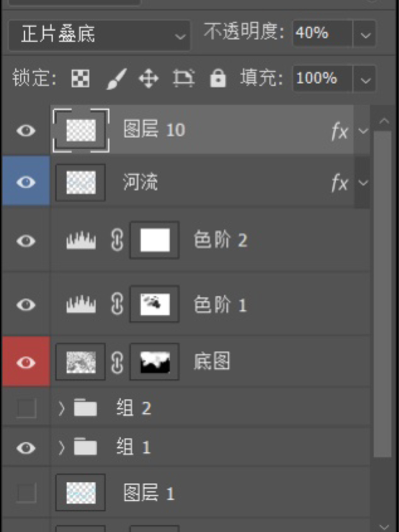Expand the 组 2 group
The image size is (399, 532).
coord(62,408)
